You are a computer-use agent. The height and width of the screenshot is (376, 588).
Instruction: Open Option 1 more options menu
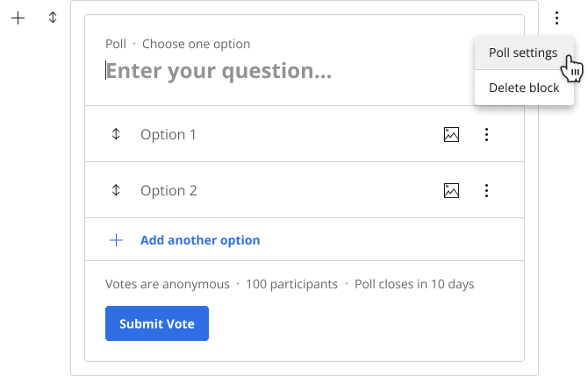[486, 135]
